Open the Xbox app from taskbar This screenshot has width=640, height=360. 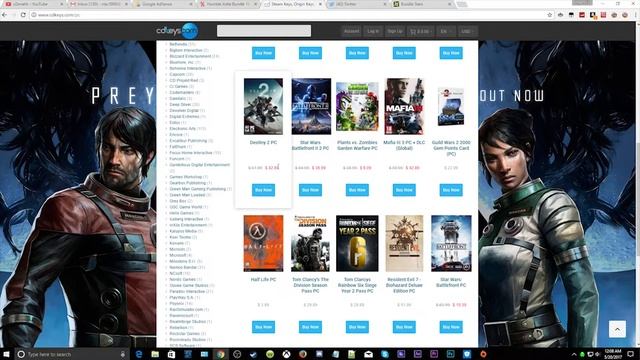286,354
